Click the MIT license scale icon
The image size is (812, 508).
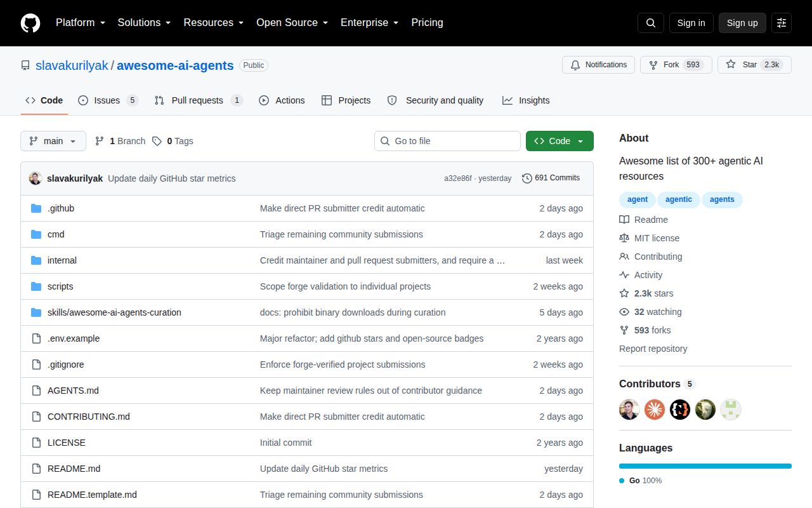click(624, 238)
